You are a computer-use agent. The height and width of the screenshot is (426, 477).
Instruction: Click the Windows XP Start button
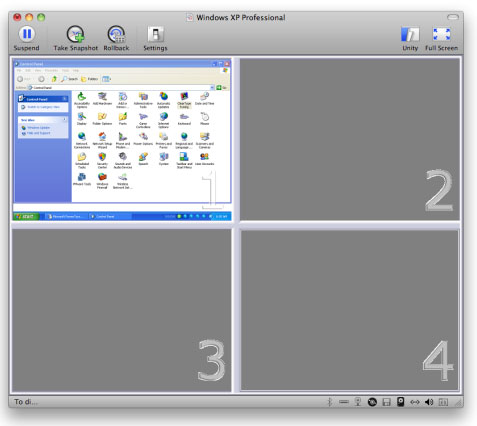pyautogui.click(x=26, y=216)
